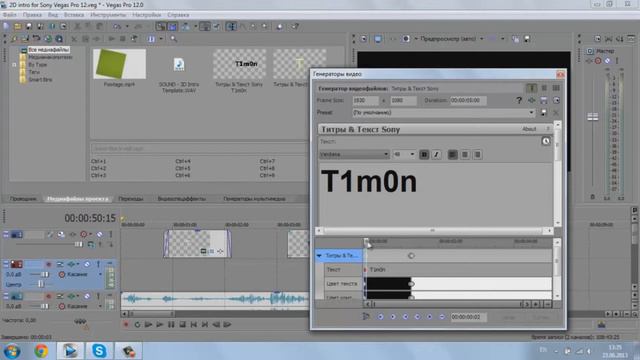Click Go to start in transport bar
Image resolution: width=640 pixels, height=360 pixels.
[194, 324]
